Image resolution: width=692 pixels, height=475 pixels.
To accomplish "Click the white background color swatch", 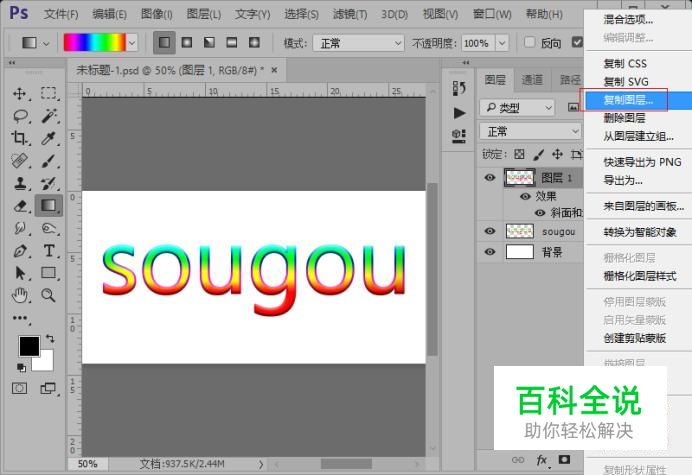I will pyautogui.click(x=44, y=361).
